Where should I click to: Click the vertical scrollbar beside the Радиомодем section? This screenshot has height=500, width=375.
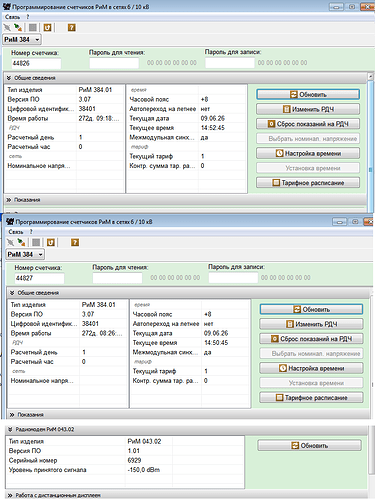click(371, 450)
